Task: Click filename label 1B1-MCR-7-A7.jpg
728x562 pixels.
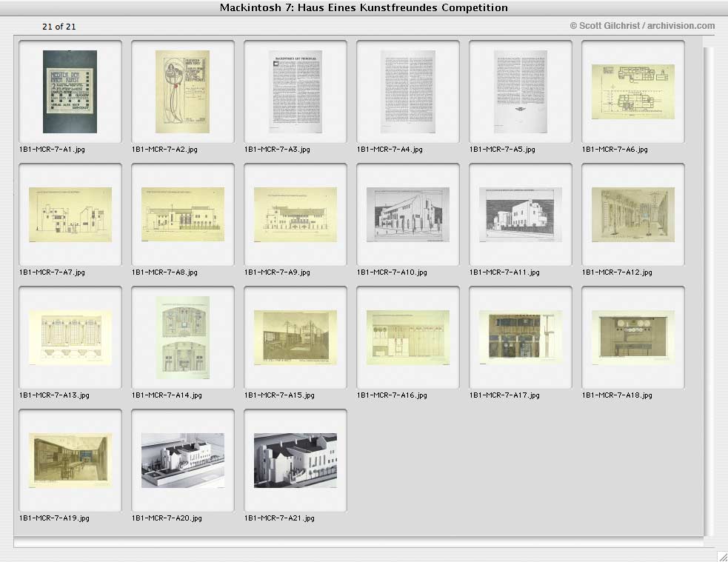Action: pyautogui.click(x=52, y=272)
